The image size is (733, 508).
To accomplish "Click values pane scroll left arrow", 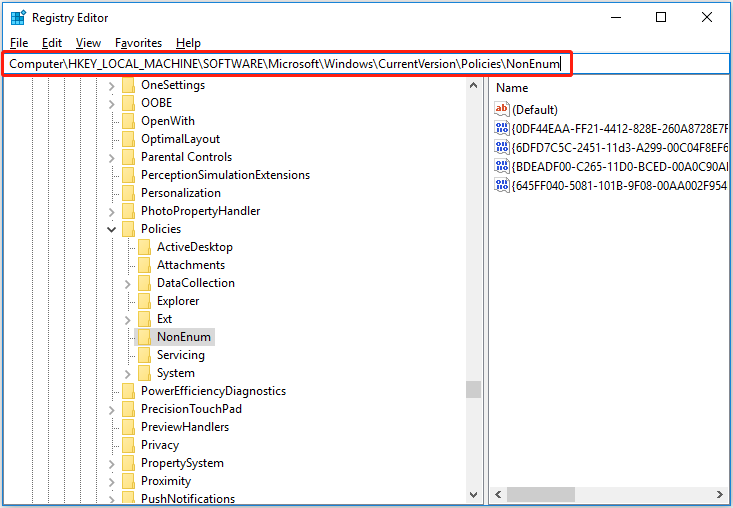I will [498, 494].
